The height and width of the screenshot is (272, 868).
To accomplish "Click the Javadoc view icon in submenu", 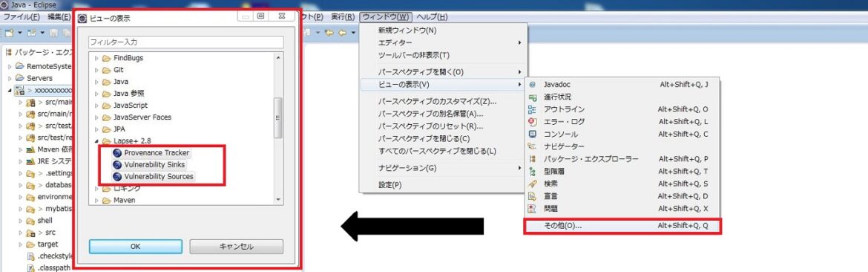I will tap(533, 85).
